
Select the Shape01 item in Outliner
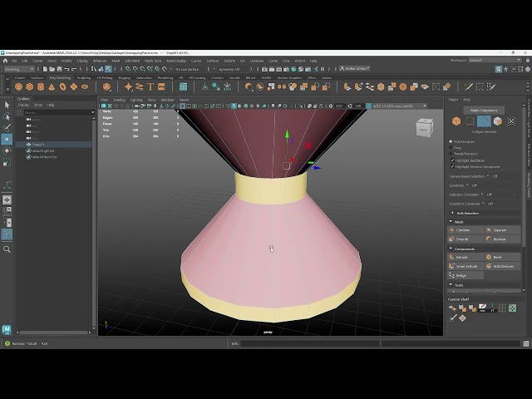click(x=54, y=145)
